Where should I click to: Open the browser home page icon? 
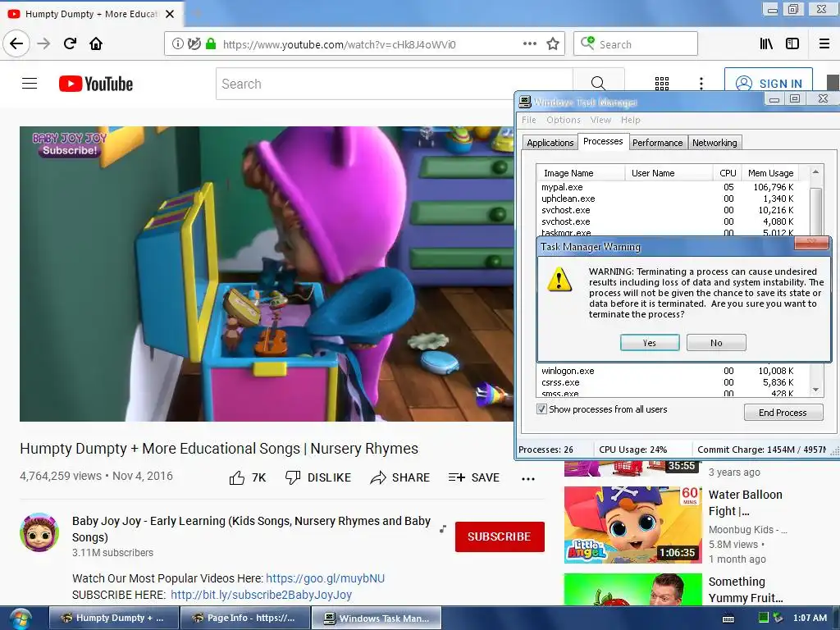[96, 43]
